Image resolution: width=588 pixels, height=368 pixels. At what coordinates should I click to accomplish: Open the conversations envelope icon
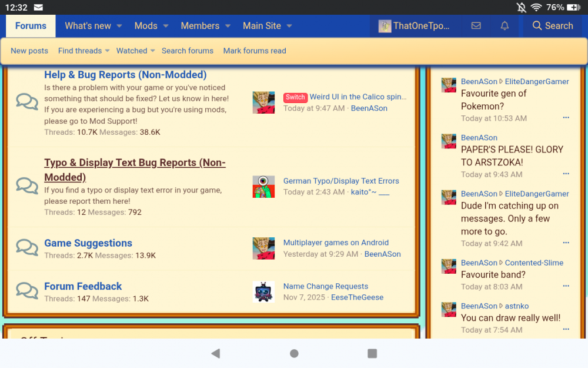point(476,26)
